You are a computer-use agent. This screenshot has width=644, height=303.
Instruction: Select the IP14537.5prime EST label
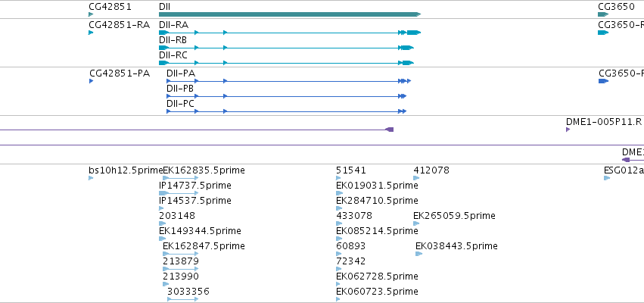(195, 201)
